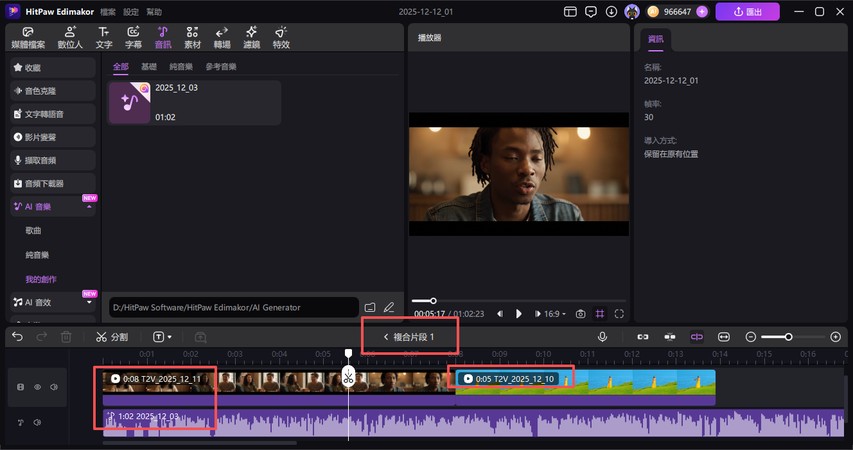Open 影片變聲 video voice changer

[x=53, y=137]
